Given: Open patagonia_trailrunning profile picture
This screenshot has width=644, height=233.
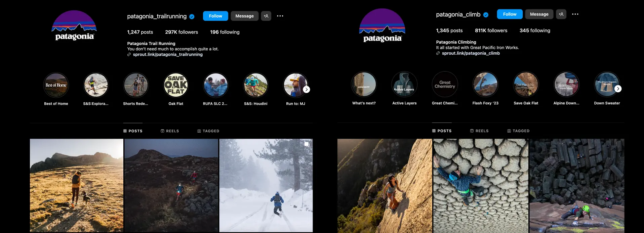Looking at the screenshot, I should click(74, 26).
